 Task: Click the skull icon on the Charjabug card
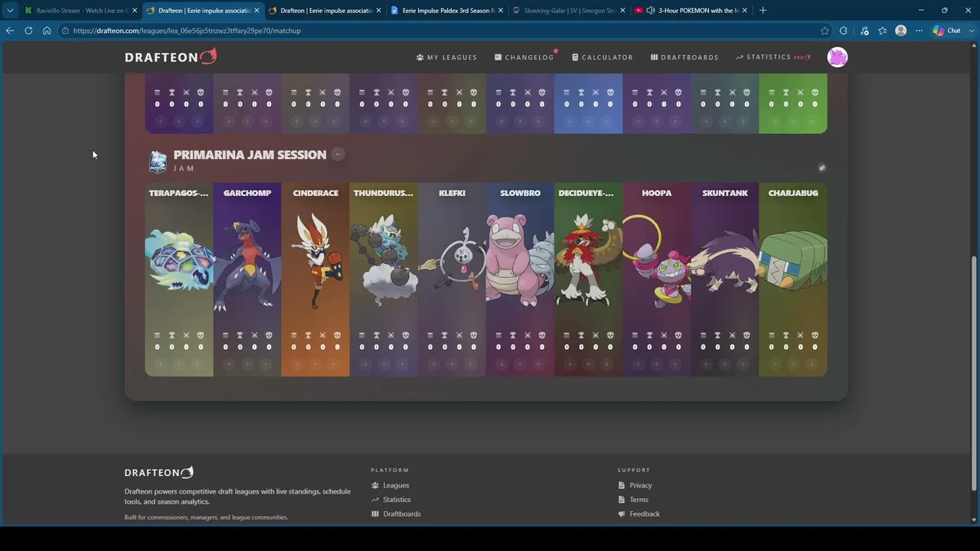tap(815, 335)
